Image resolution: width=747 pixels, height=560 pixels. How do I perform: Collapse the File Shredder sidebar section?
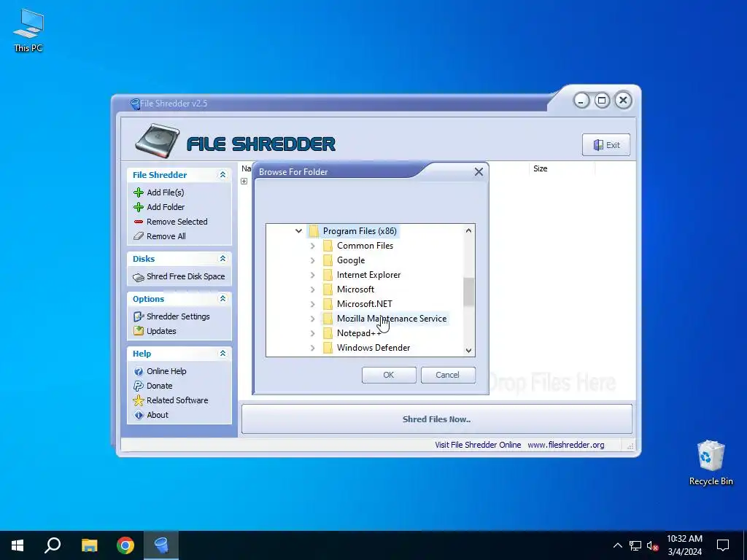pyautogui.click(x=222, y=175)
